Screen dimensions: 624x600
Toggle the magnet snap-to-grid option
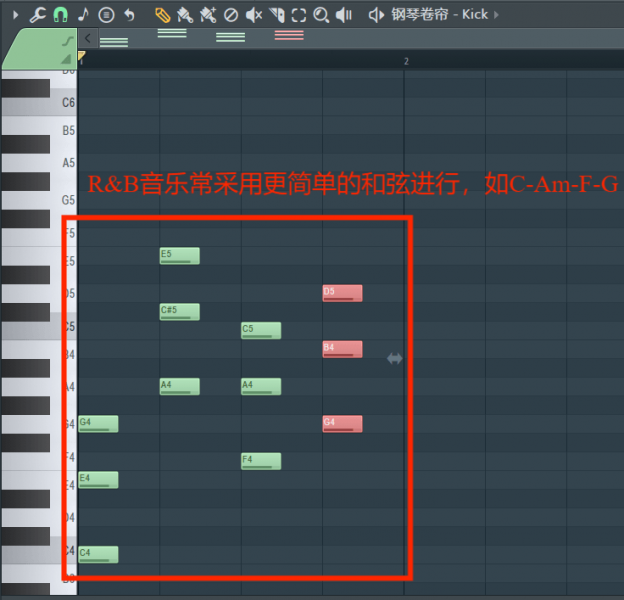click(x=60, y=15)
